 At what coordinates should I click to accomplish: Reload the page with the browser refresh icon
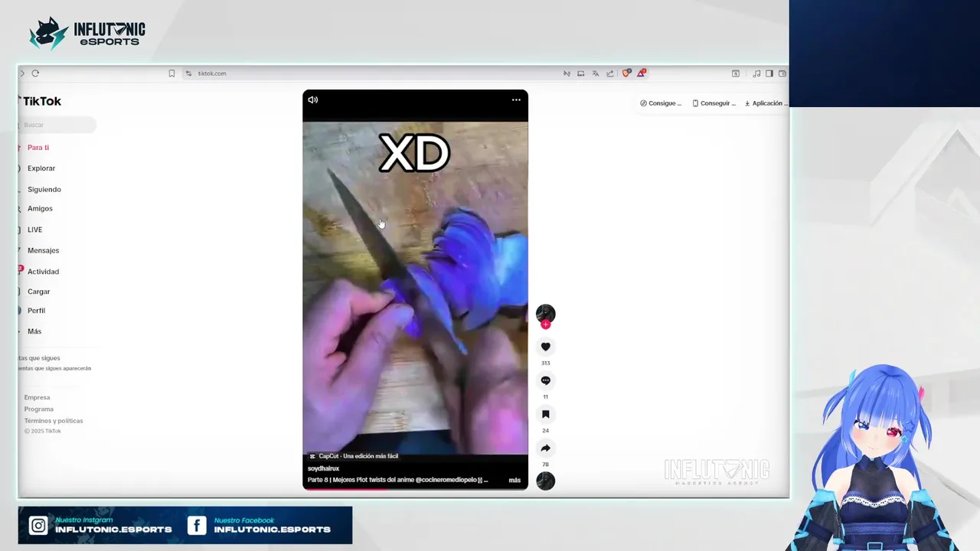pos(35,73)
